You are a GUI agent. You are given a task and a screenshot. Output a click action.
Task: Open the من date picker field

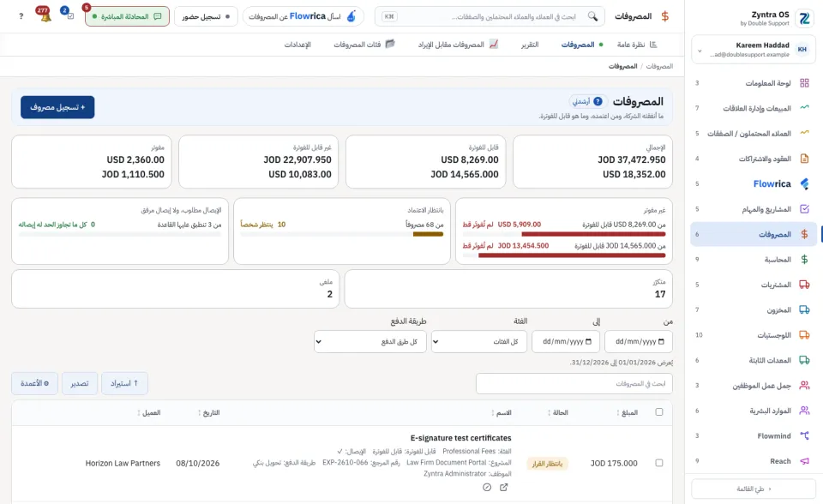(638, 342)
